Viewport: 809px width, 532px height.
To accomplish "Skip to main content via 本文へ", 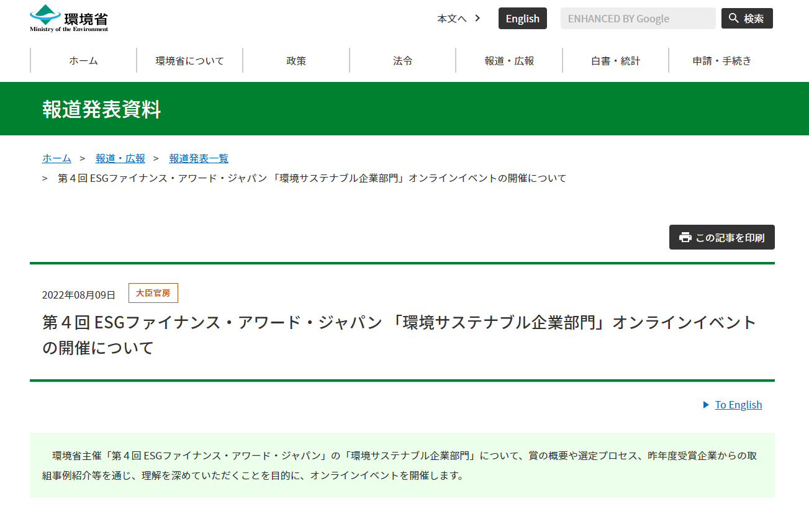I will [x=451, y=19].
